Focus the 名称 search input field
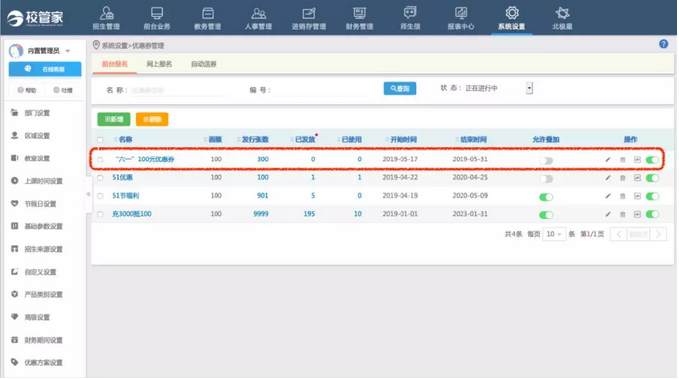The image size is (679, 379). point(178,90)
